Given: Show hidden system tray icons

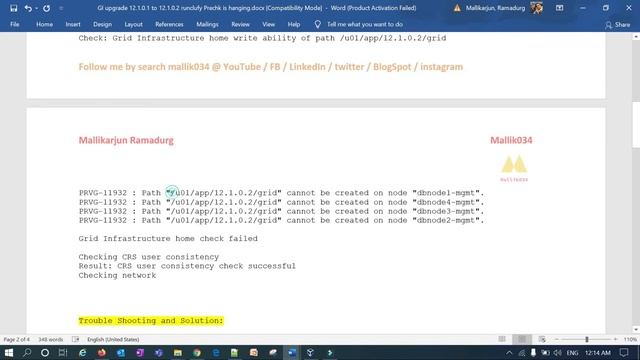Looking at the screenshot, I should tap(509, 353).
